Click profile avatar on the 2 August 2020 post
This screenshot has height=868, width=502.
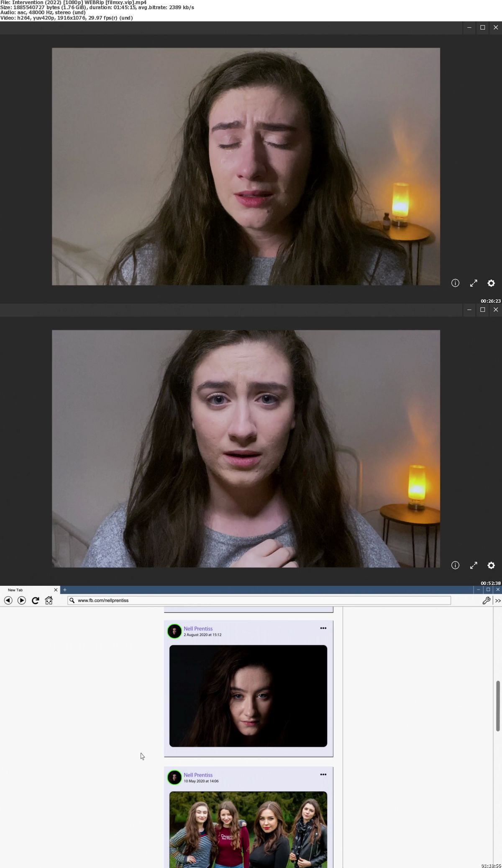click(x=174, y=631)
